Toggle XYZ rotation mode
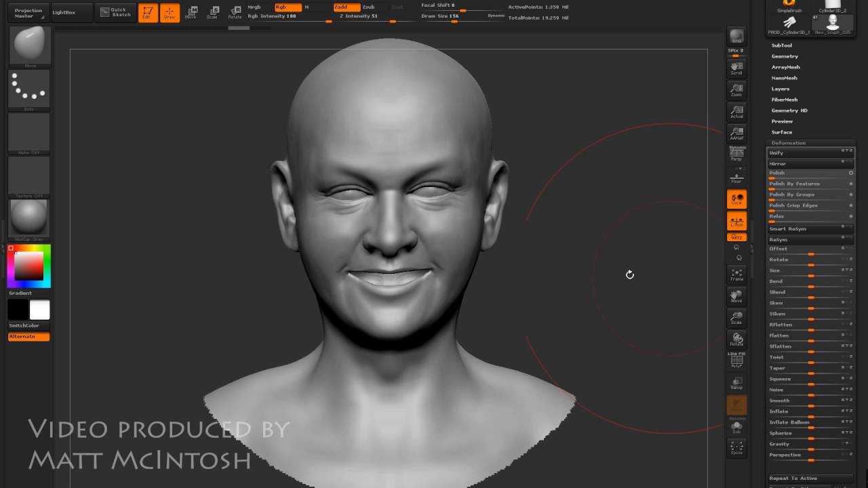This screenshot has width=868, height=488. (x=736, y=237)
